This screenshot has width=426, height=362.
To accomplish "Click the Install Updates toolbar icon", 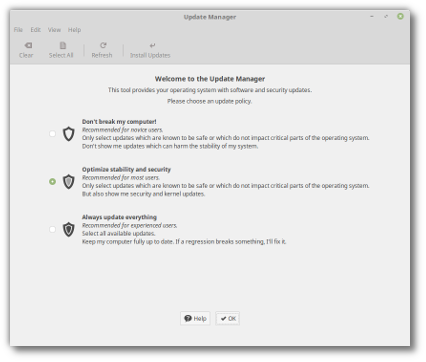I will click(152, 45).
